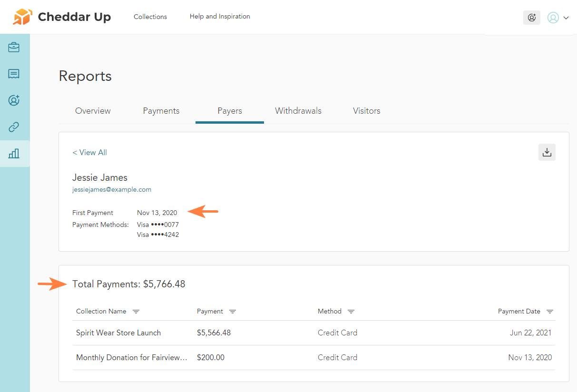This screenshot has width=577, height=392.
Task: Go to the Visitors tab
Action: pyautogui.click(x=366, y=111)
